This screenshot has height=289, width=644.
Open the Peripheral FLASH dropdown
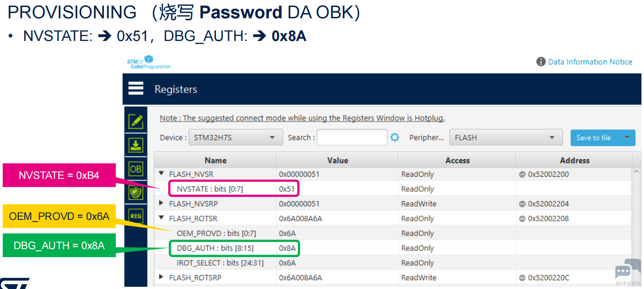coord(506,138)
